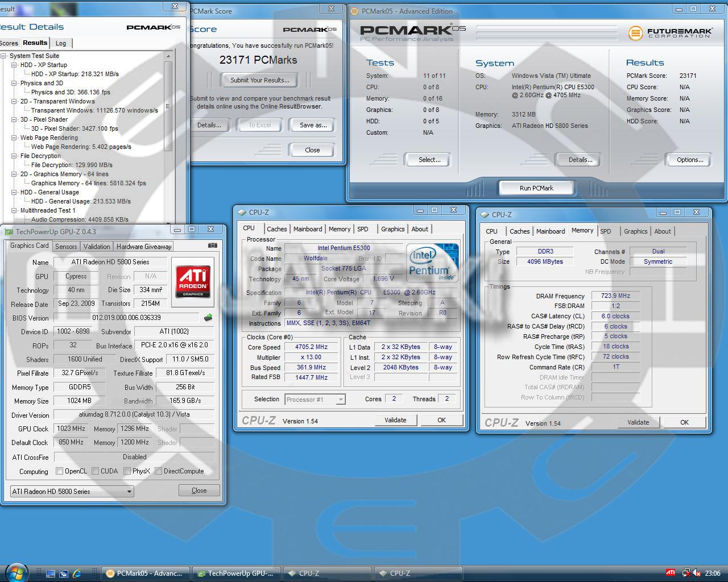The width and height of the screenshot is (728, 582).
Task: Collapse the Multithreaded Test 1 node
Action: (14, 210)
